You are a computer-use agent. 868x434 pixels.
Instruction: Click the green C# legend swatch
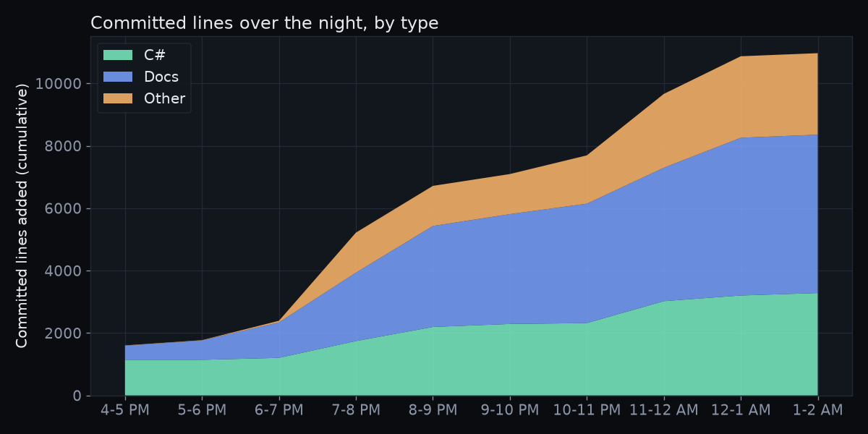click(x=118, y=55)
